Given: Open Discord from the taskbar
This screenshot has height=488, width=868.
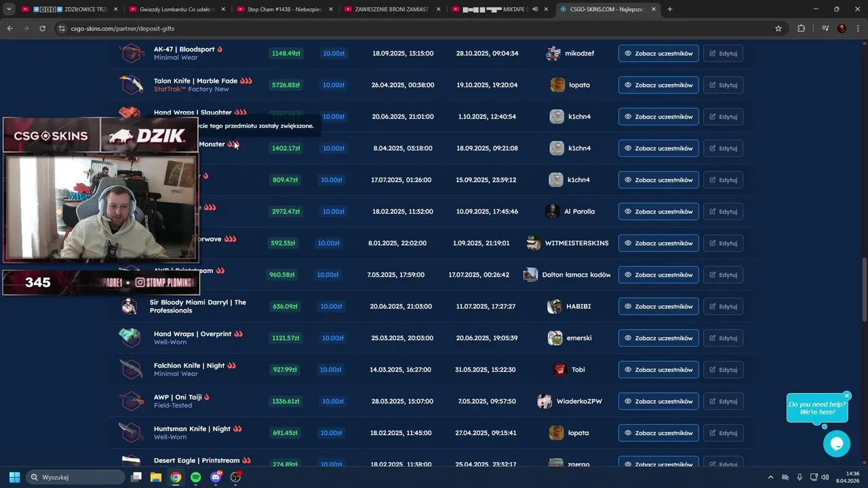Looking at the screenshot, I should point(216,477).
